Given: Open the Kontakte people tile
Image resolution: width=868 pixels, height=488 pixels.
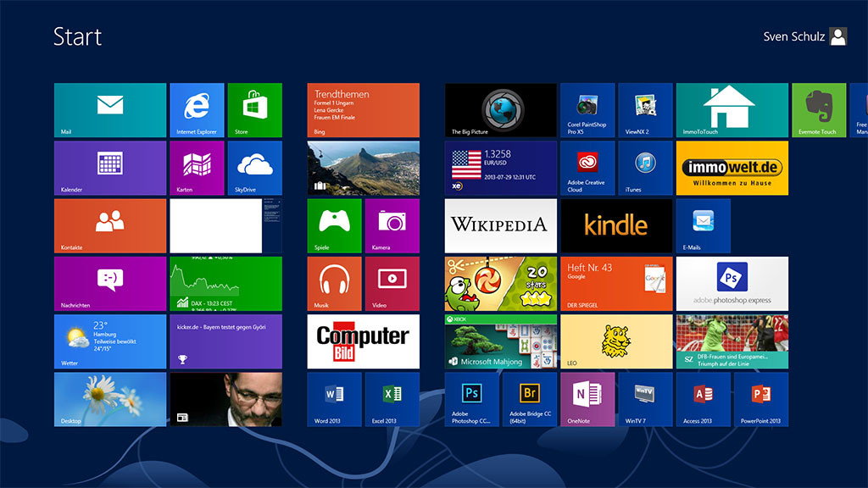Looking at the screenshot, I should coord(110,225).
